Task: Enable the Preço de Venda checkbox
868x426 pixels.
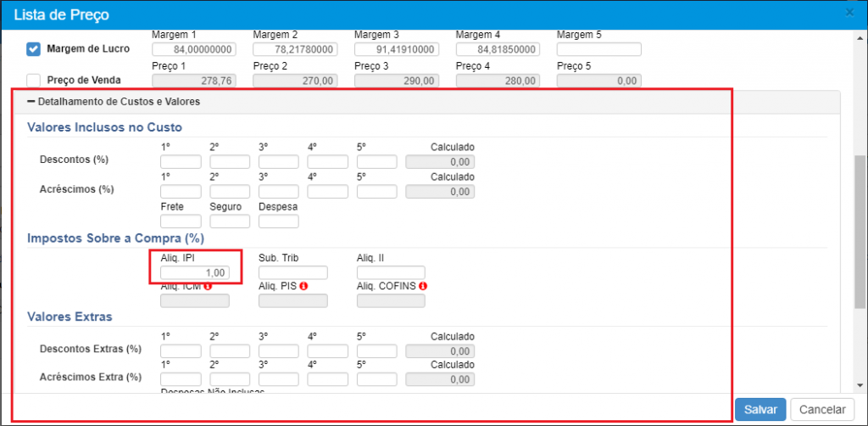Action: click(34, 81)
